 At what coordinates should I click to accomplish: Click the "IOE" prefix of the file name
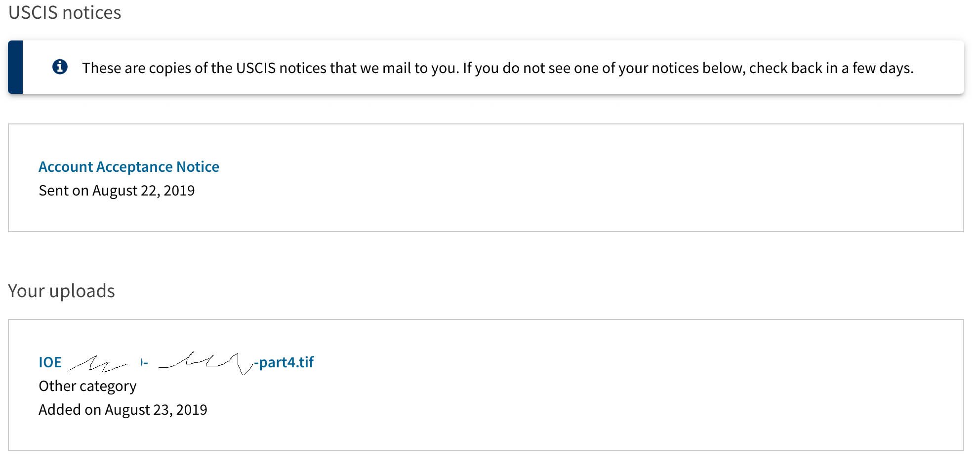point(50,362)
